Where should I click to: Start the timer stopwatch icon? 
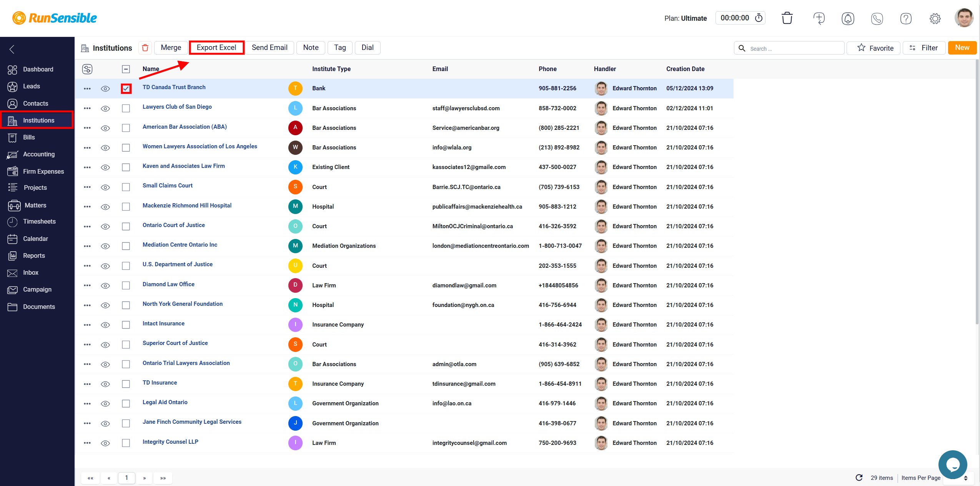[x=759, y=18]
